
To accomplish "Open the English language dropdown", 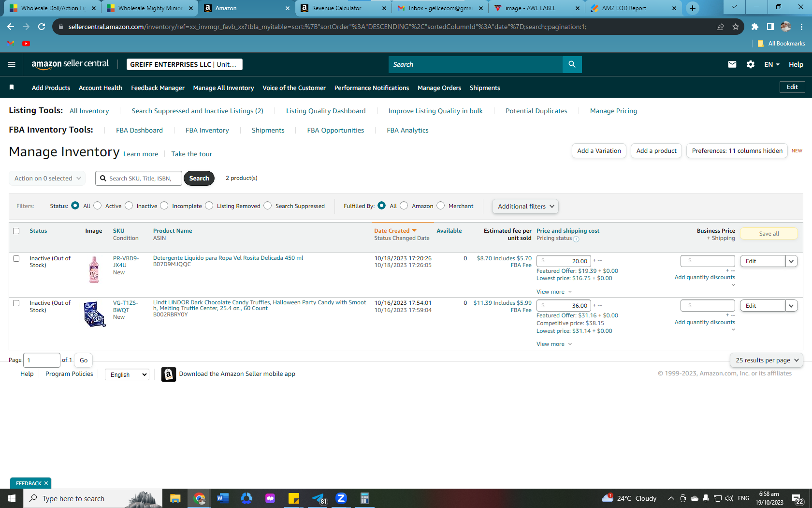I will click(x=127, y=374).
